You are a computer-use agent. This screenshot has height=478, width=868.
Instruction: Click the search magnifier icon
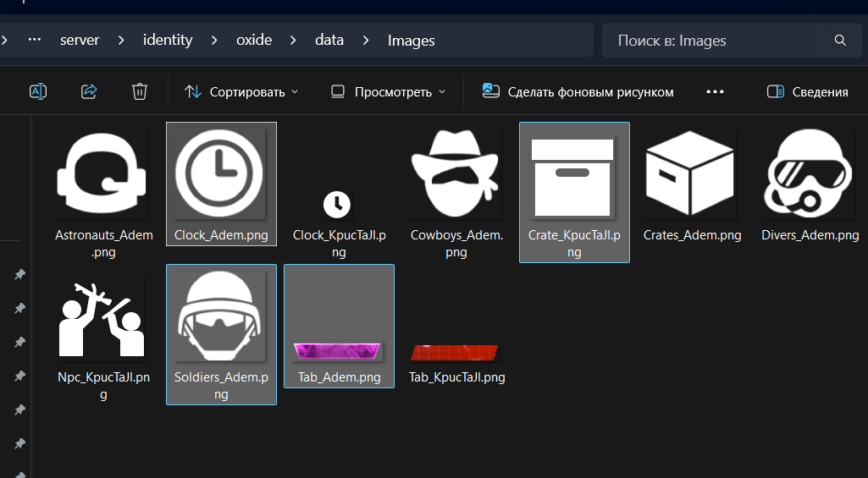click(x=840, y=41)
